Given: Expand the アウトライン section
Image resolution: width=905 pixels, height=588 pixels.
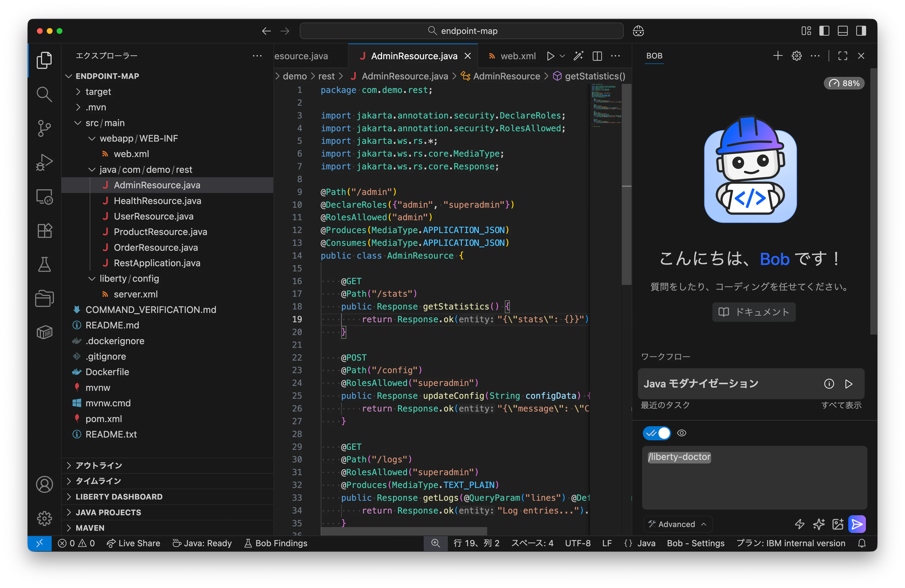Looking at the screenshot, I should click(x=167, y=466).
